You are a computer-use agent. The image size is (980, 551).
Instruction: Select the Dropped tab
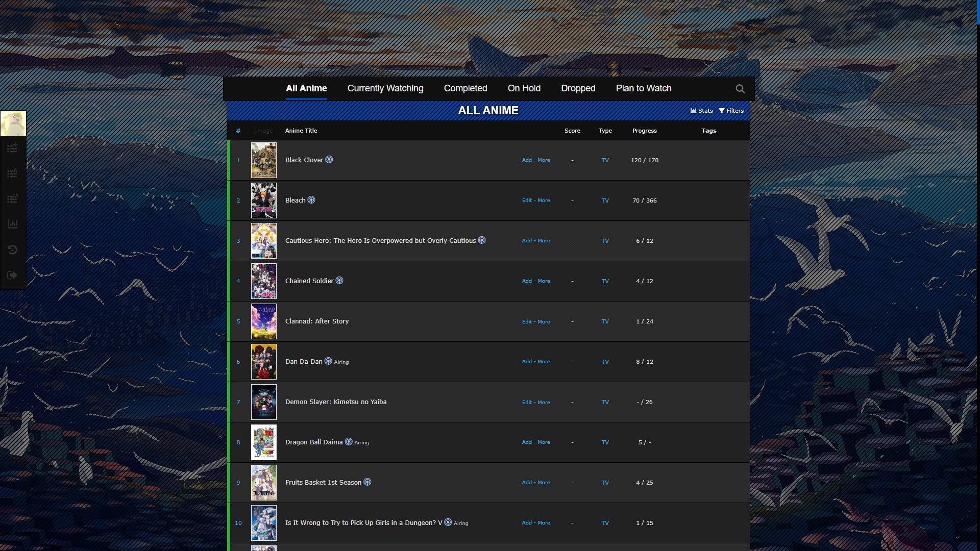pyautogui.click(x=578, y=88)
